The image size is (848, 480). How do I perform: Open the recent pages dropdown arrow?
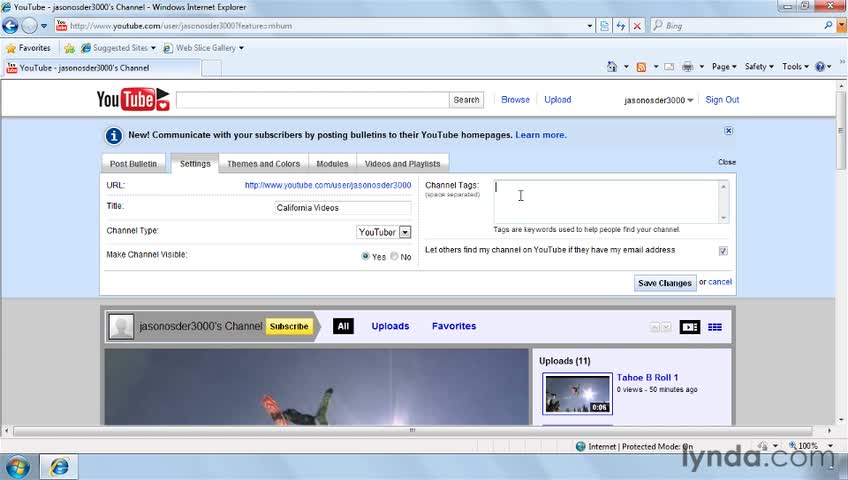pyautogui.click(x=44, y=26)
